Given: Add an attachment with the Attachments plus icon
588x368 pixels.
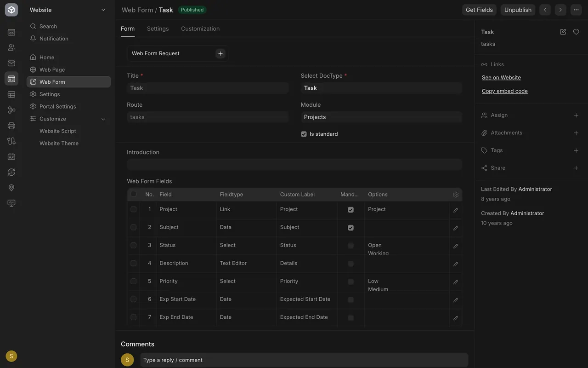Looking at the screenshot, I should click(576, 133).
